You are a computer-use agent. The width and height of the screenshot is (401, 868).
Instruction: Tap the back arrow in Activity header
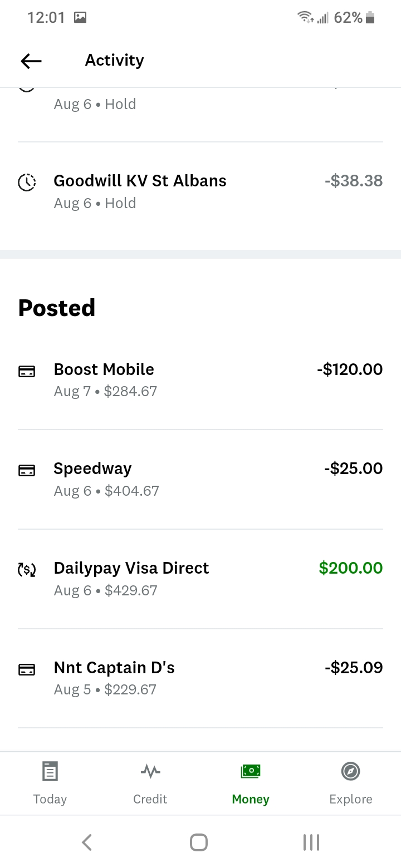(31, 61)
